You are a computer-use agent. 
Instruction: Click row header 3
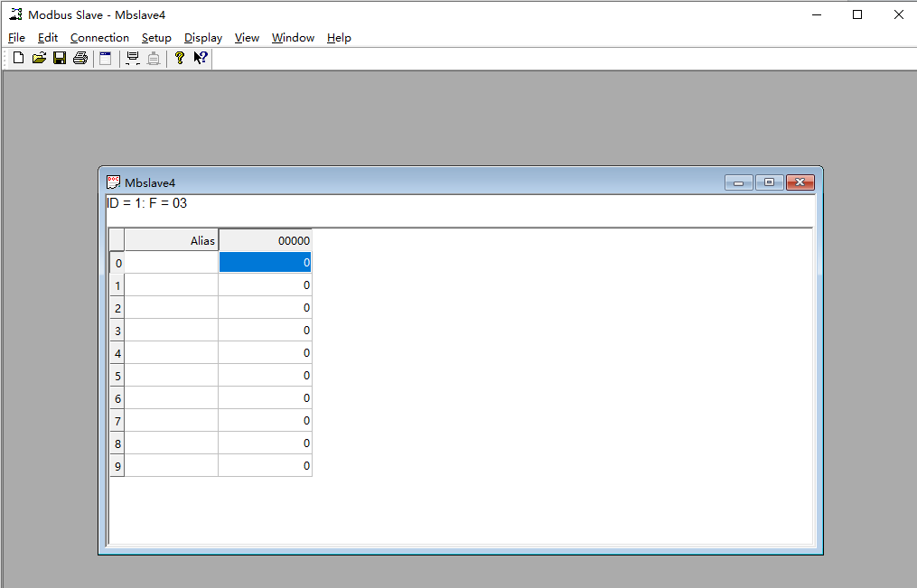117,331
